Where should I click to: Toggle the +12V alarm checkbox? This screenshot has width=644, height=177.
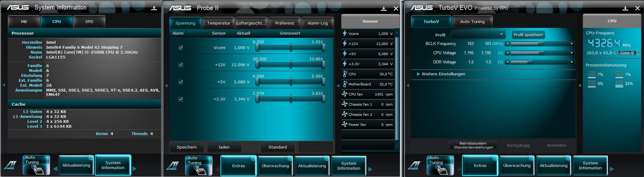(181, 65)
